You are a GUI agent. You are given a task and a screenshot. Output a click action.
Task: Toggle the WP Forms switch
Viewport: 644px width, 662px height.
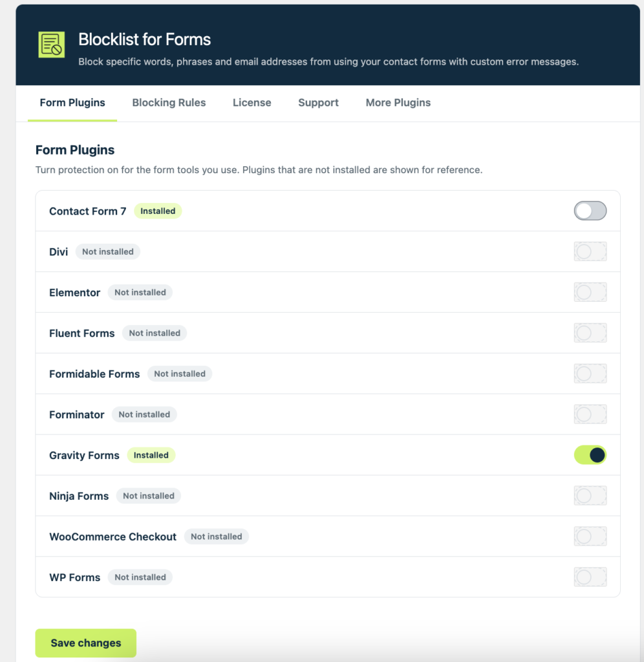tap(590, 577)
